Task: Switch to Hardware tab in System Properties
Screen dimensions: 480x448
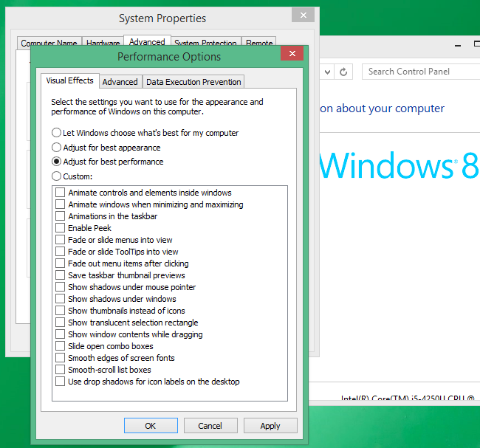Action: 103,44
